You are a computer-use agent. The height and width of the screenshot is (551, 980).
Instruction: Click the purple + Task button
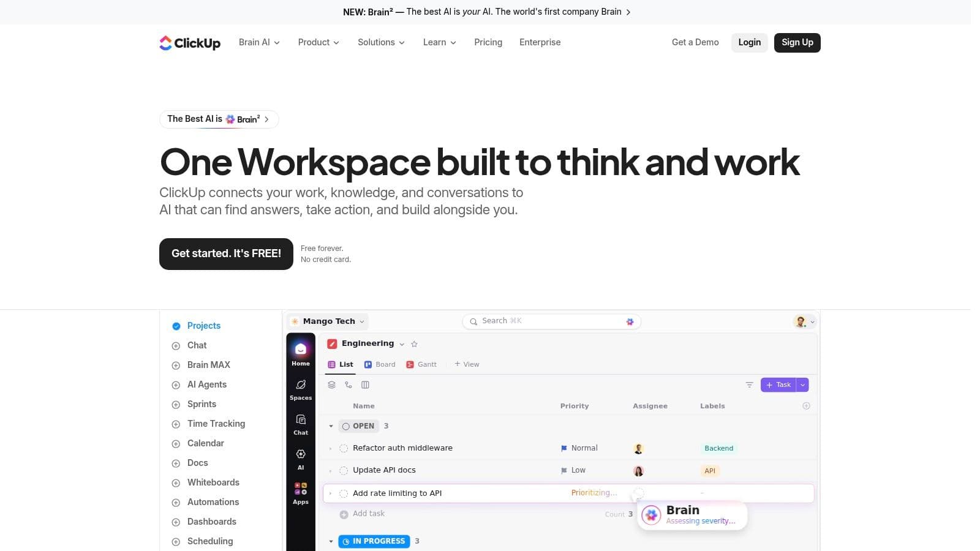point(778,384)
